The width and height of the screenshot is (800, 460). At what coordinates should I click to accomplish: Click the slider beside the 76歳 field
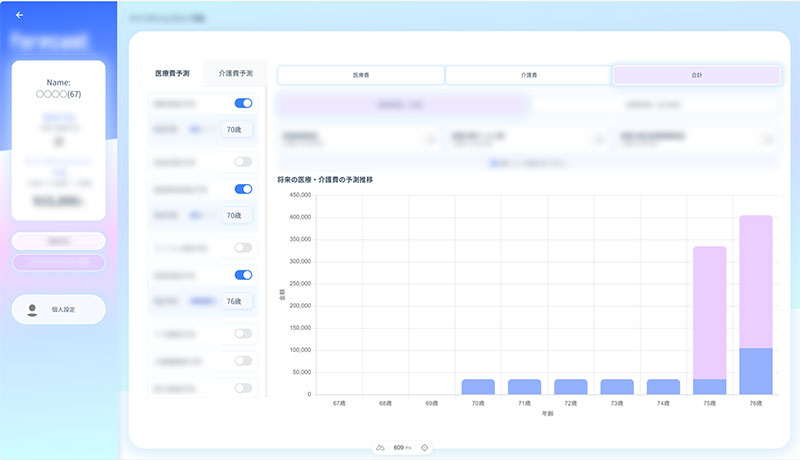click(x=202, y=301)
